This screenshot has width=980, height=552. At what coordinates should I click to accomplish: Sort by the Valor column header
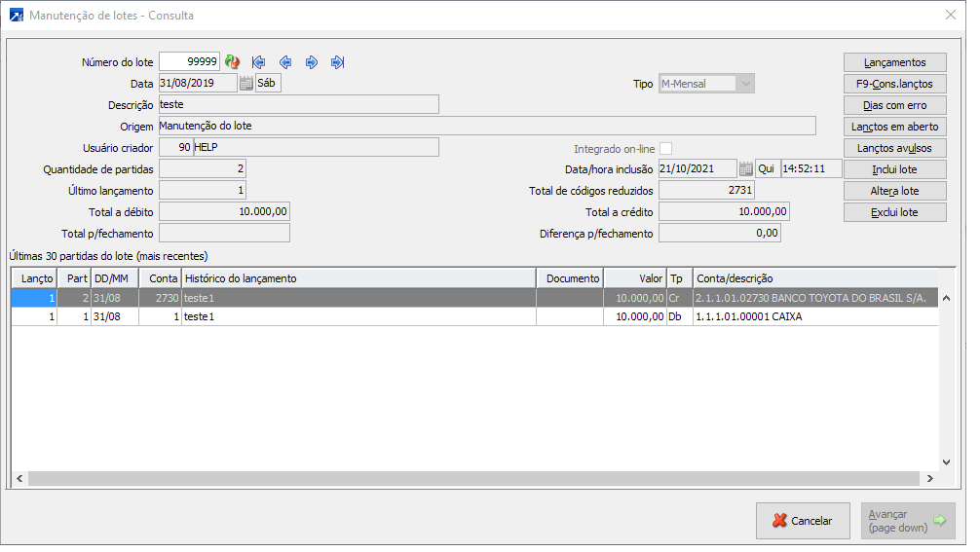[635, 278]
